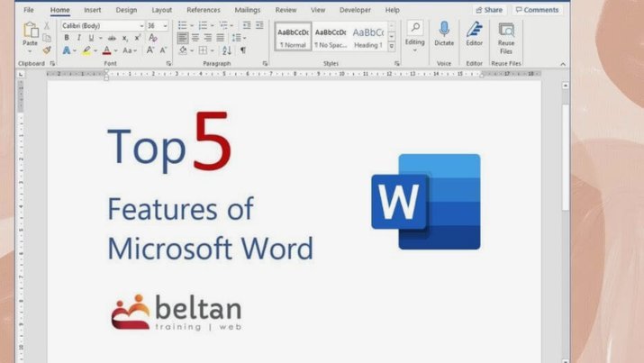644x363 pixels.
Task: Open the Calibri (Body) font name dropdown
Action: 103,26
